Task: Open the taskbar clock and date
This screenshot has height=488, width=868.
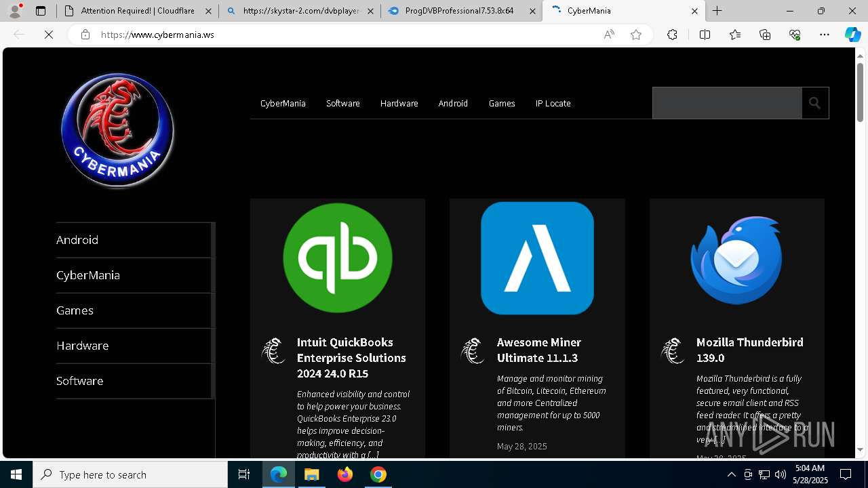Action: tap(810, 474)
